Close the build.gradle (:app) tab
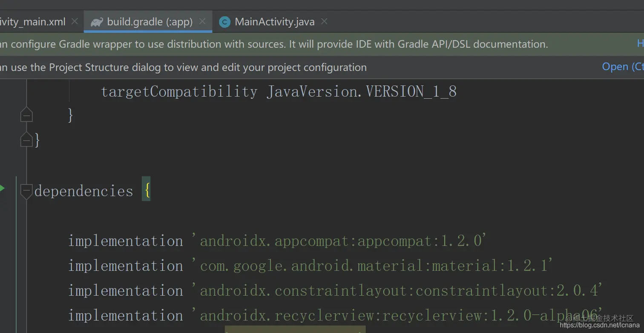The width and height of the screenshot is (644, 333). pyautogui.click(x=202, y=21)
